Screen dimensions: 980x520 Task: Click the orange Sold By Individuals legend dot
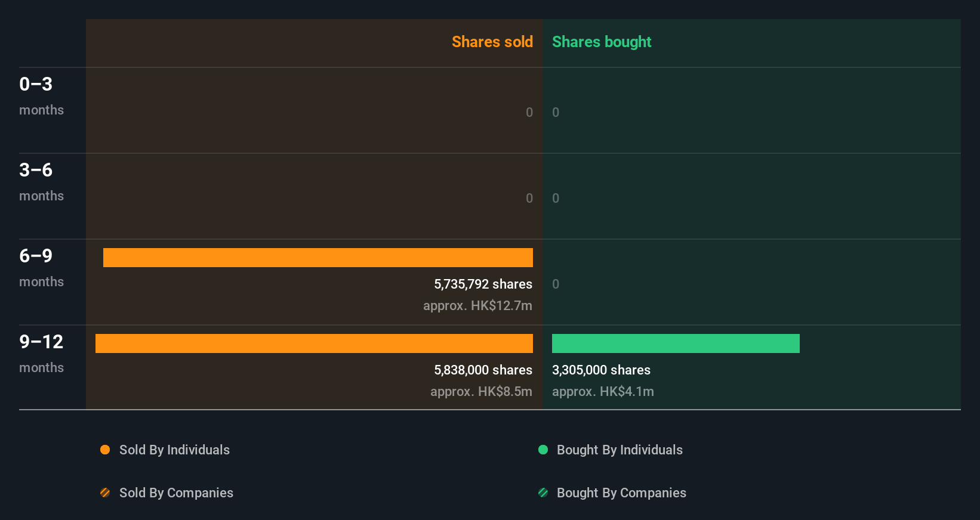105,450
